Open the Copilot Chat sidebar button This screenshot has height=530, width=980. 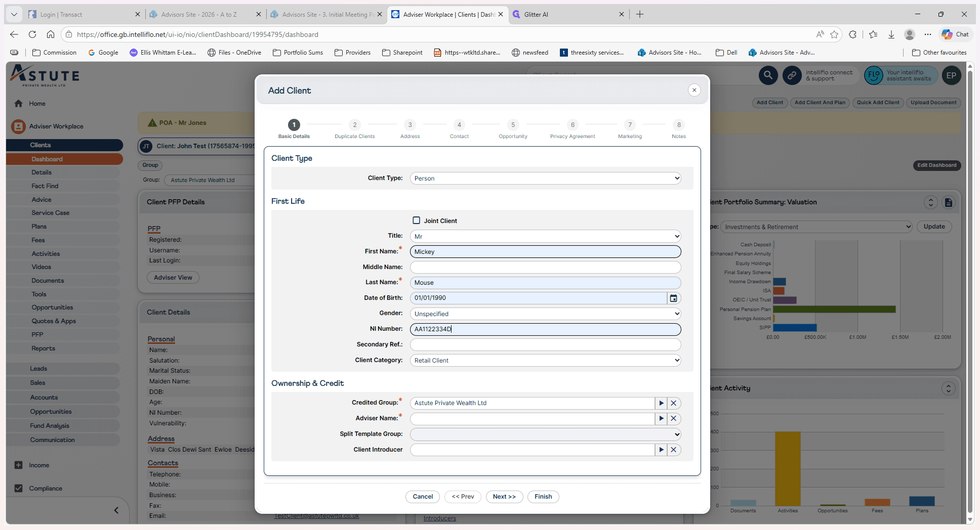(x=955, y=34)
